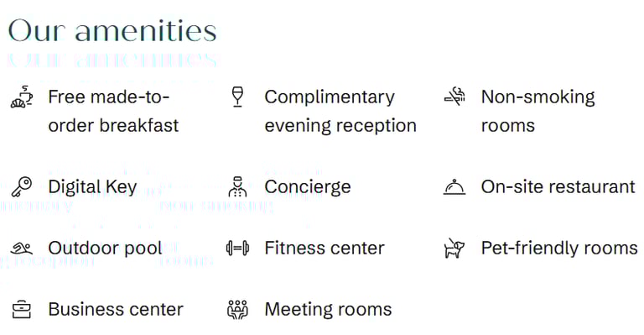Open the "On-site restaurant" amenity text
Viewport: 644px width, 335px height.
click(558, 187)
